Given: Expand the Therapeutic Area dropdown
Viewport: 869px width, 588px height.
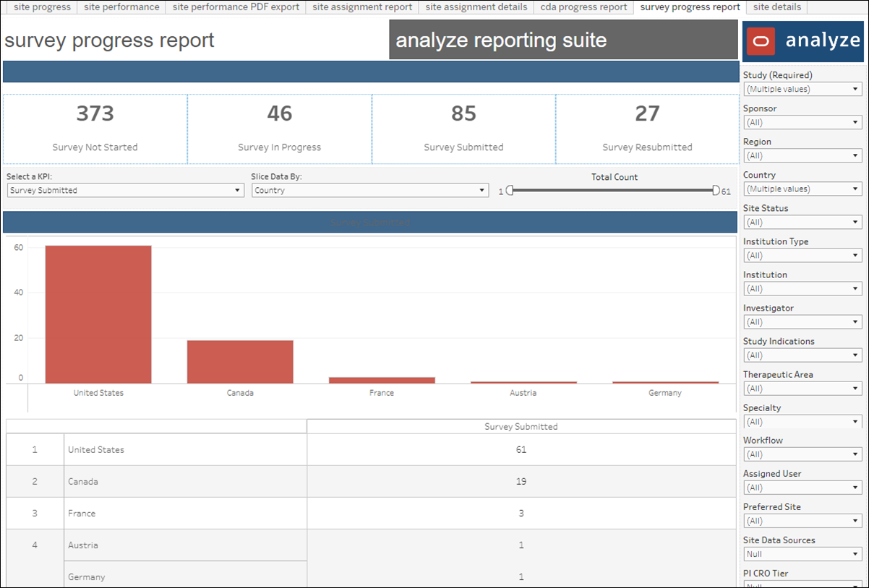Looking at the screenshot, I should pyautogui.click(x=802, y=388).
